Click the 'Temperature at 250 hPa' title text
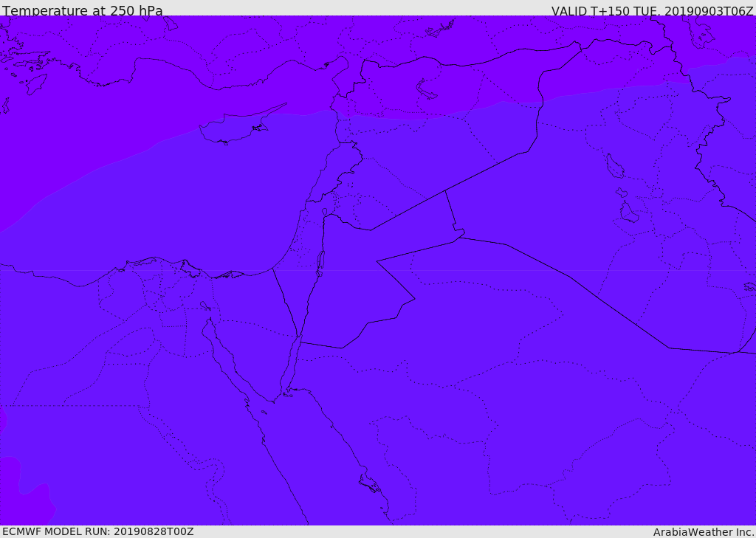This screenshot has width=756, height=538. pos(83,10)
